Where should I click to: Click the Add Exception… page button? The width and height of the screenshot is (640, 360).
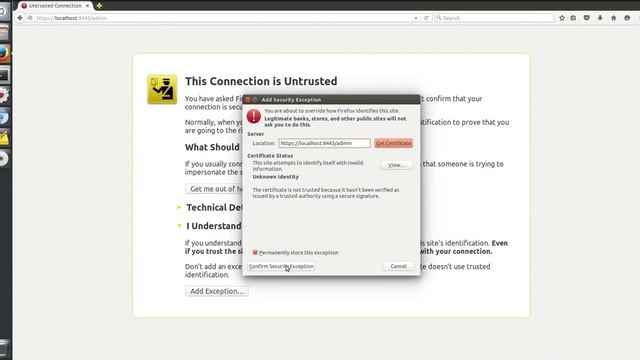coord(217,291)
